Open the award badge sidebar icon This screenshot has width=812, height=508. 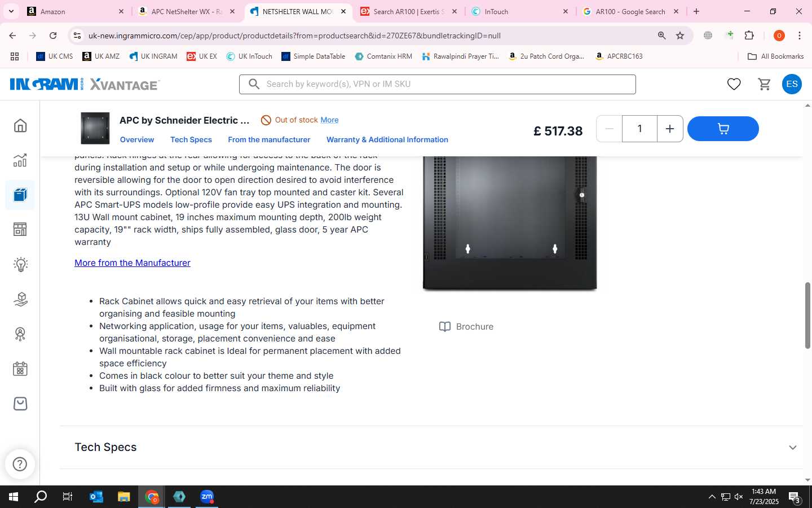(20, 334)
